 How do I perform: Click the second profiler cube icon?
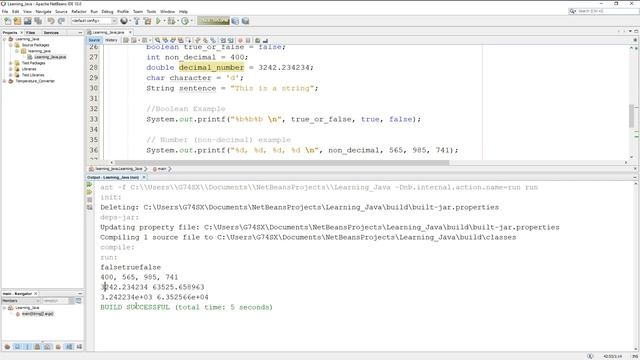click(x=245, y=21)
